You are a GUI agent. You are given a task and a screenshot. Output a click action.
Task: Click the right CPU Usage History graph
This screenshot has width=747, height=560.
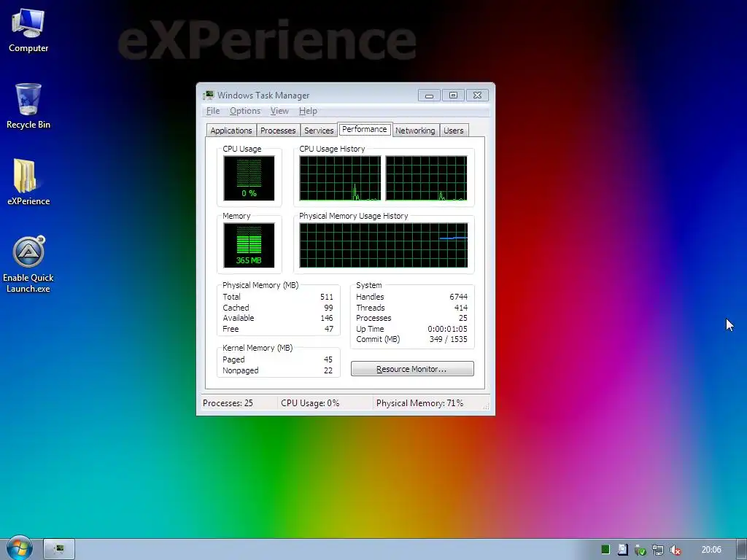[426, 178]
